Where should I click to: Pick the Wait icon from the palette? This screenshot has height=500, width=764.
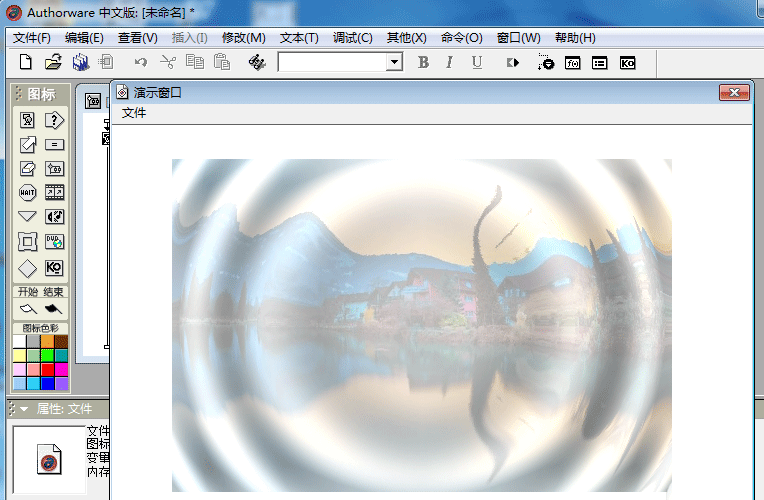coord(28,193)
